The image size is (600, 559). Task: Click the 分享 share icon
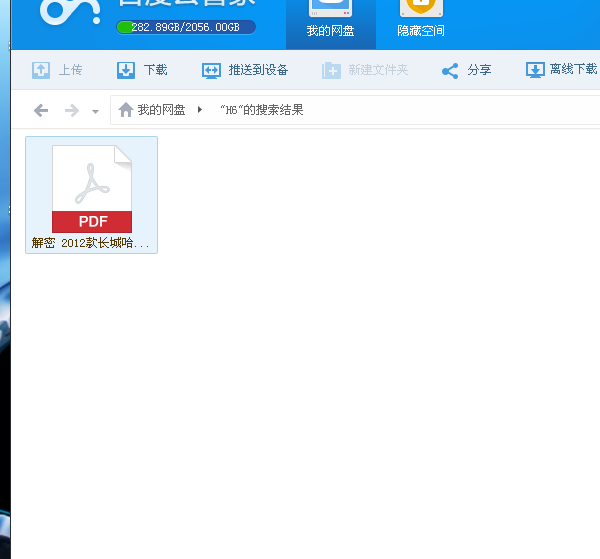click(x=450, y=71)
